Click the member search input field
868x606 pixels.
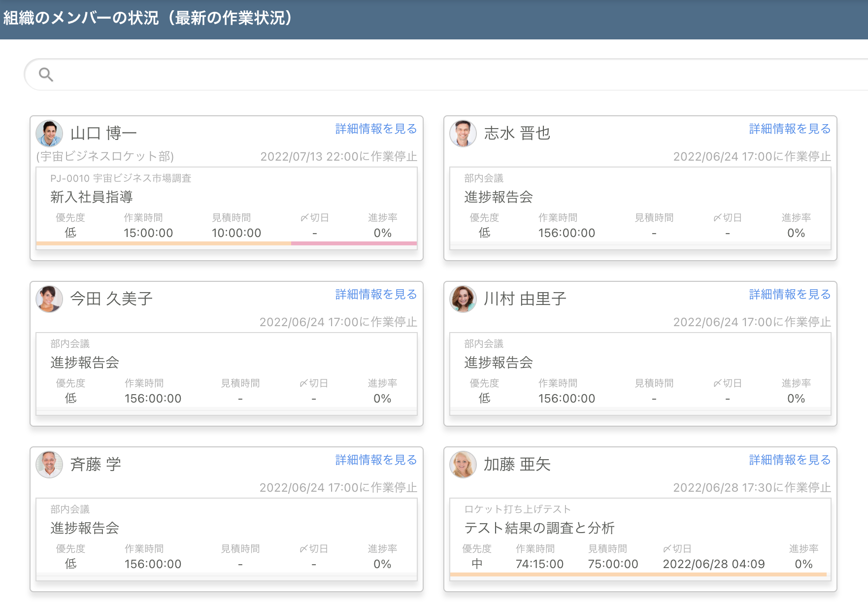[x=443, y=74]
